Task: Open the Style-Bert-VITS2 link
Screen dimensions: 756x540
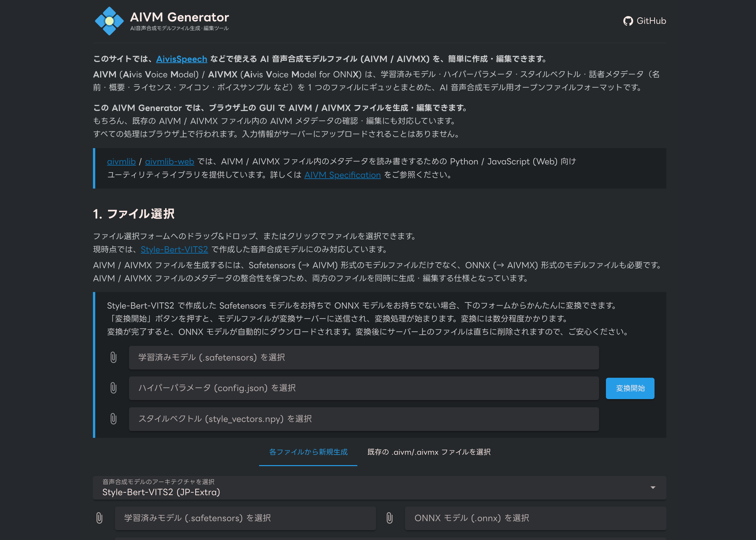Action: [x=174, y=249]
